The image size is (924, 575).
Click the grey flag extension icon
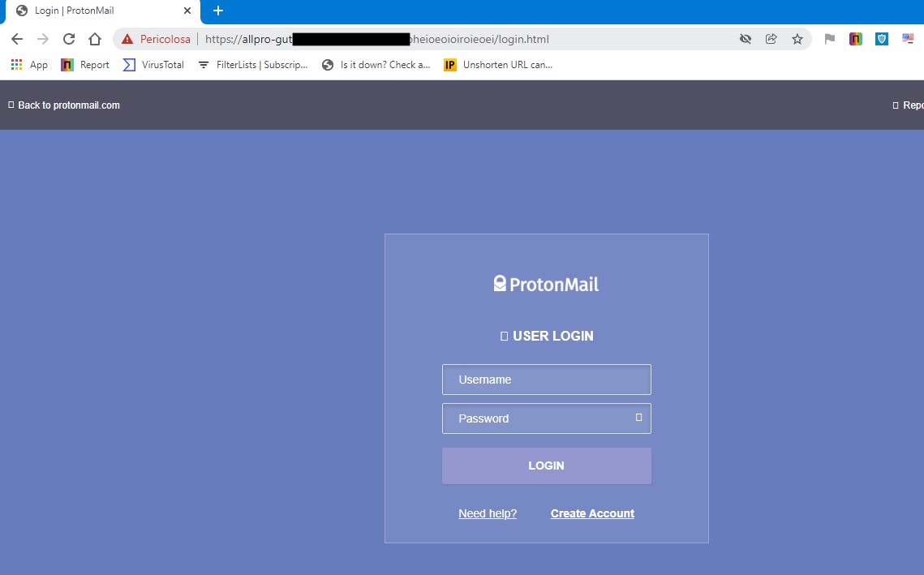(830, 39)
